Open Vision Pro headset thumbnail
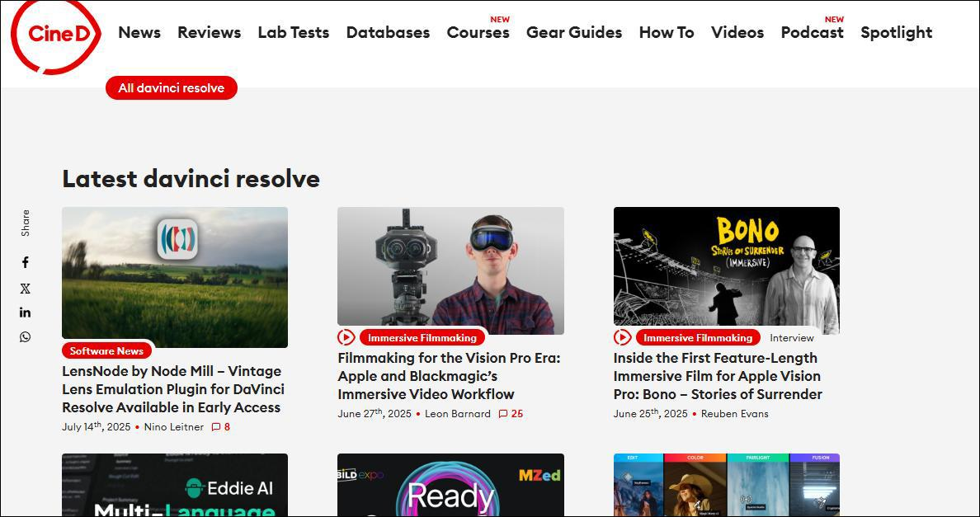The image size is (980, 517). coord(450,271)
